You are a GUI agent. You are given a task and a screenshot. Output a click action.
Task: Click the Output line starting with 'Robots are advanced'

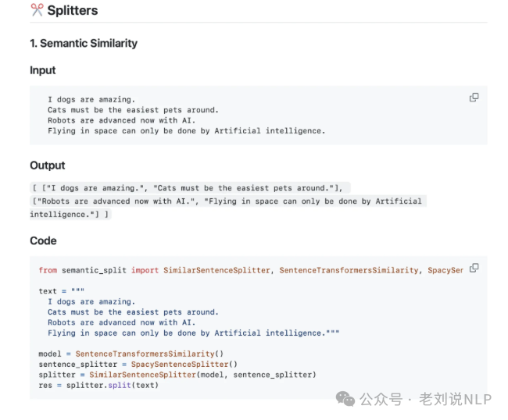point(227,201)
